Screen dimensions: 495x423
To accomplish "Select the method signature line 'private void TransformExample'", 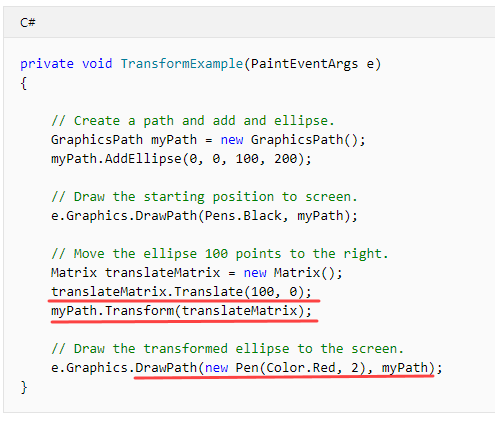I will (200, 64).
